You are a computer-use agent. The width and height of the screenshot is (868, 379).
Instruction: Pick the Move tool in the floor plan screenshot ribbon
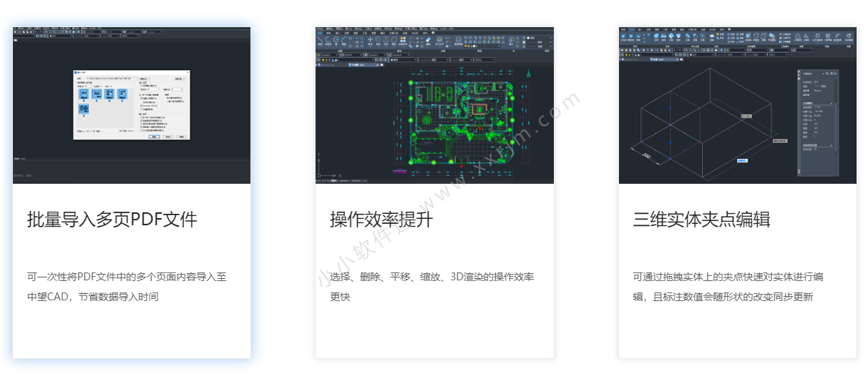[x=370, y=41]
